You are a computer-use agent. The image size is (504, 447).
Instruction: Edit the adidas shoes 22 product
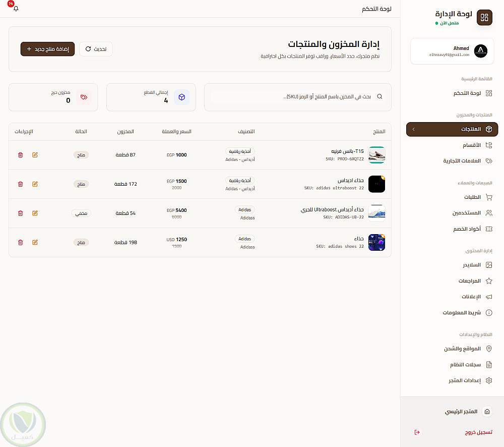pyautogui.click(x=35, y=242)
